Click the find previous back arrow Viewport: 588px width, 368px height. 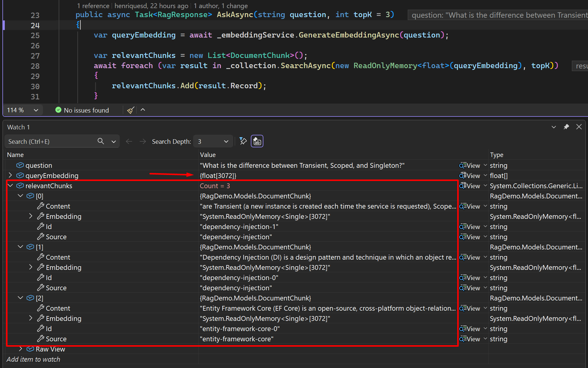(129, 141)
